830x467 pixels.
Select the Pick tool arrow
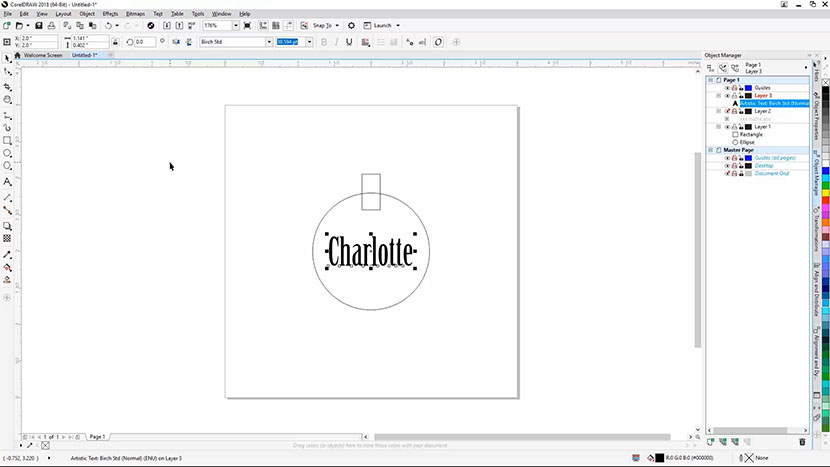7,59
